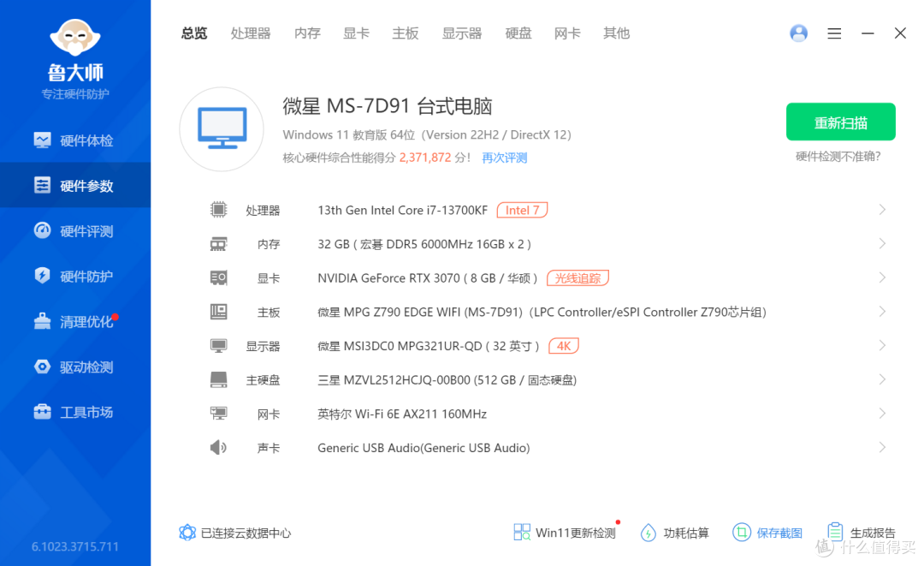Image resolution: width=924 pixels, height=566 pixels.
Task: Launch 清理优化 from the sidebar
Action: tap(75, 321)
